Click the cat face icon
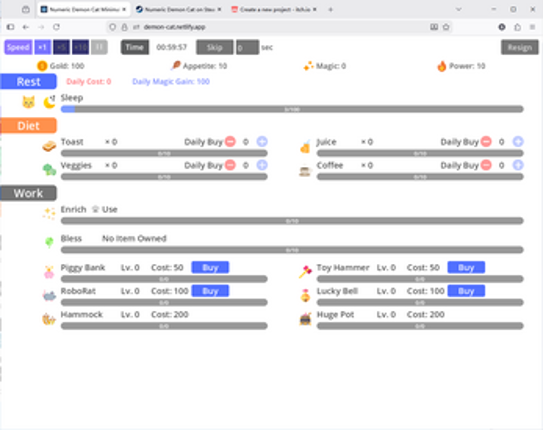The width and height of the screenshot is (543, 430). 28,102
